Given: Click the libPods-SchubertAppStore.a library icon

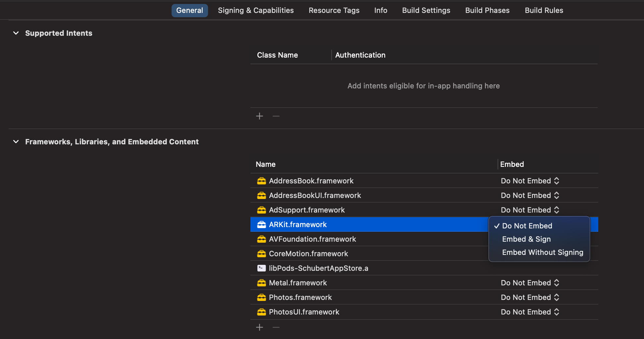Looking at the screenshot, I should [261, 268].
